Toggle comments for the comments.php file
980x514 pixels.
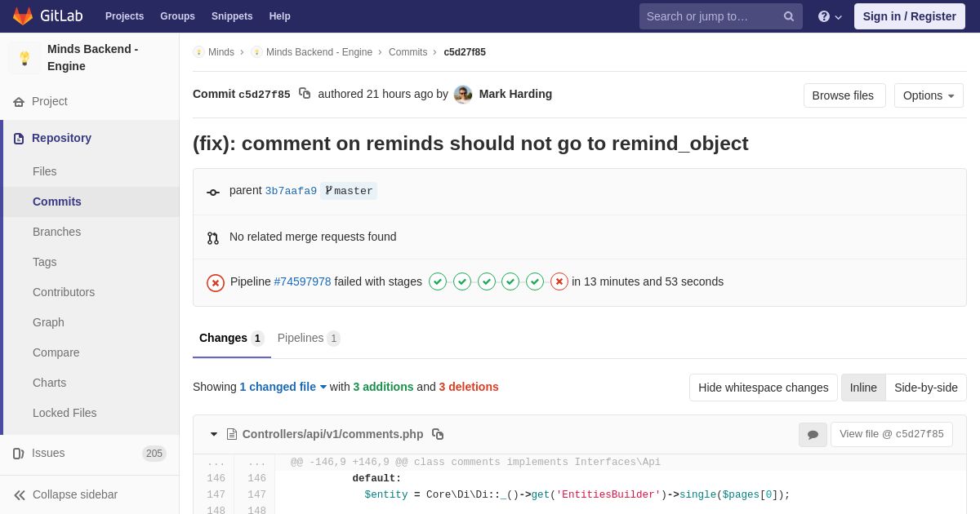(813, 435)
